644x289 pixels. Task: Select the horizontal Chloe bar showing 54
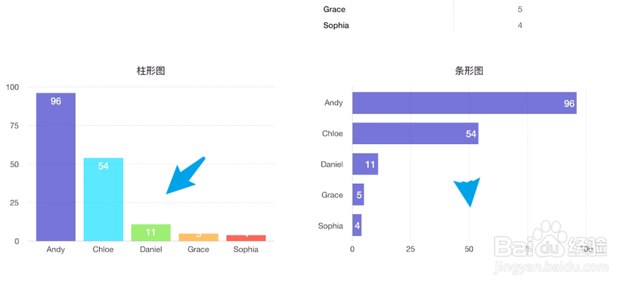click(415, 134)
